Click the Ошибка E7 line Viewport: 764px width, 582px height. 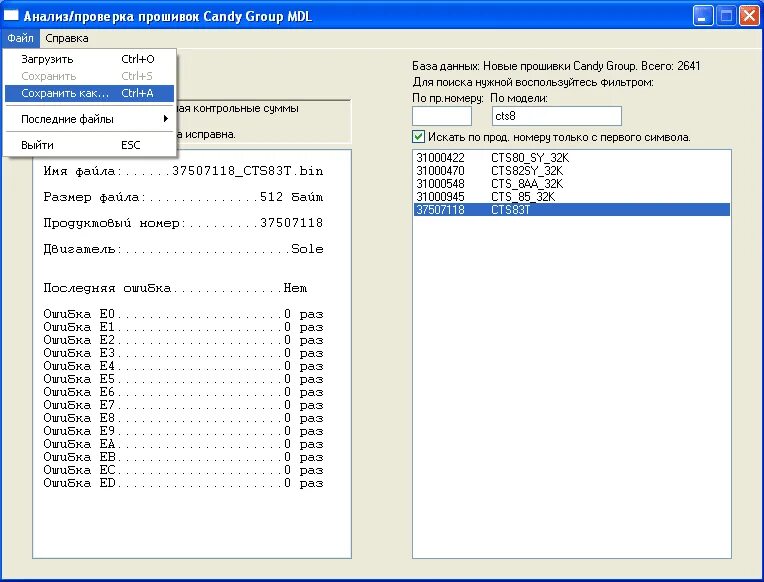tap(183, 405)
